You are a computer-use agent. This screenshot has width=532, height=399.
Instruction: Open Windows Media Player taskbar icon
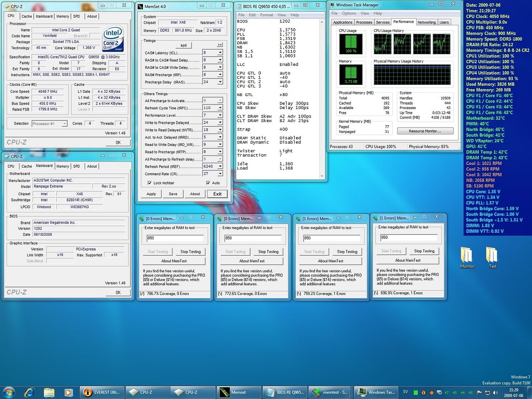pyautogui.click(x=68, y=392)
